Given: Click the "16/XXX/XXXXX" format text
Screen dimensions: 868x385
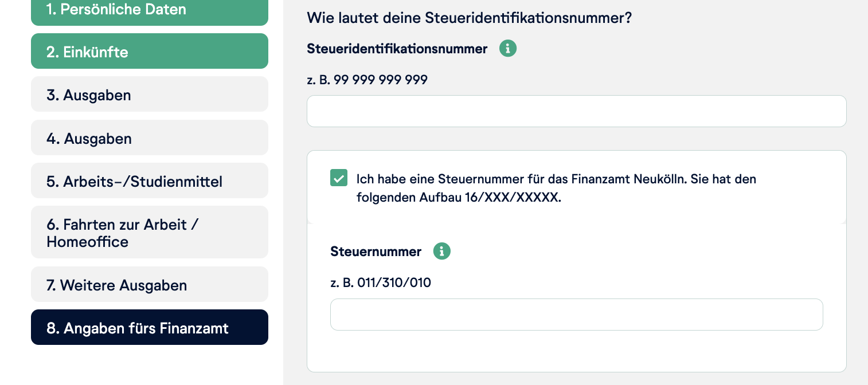Looking at the screenshot, I should (518, 198).
